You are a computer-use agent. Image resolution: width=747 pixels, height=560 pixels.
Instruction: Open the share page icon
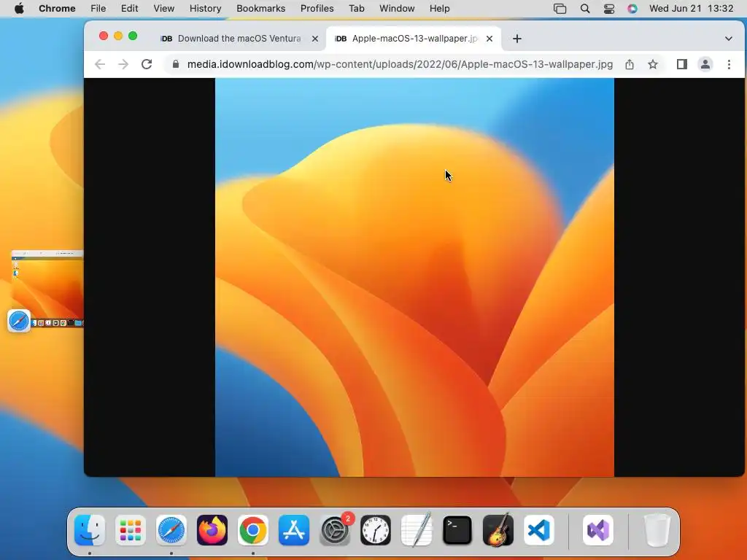pos(630,64)
